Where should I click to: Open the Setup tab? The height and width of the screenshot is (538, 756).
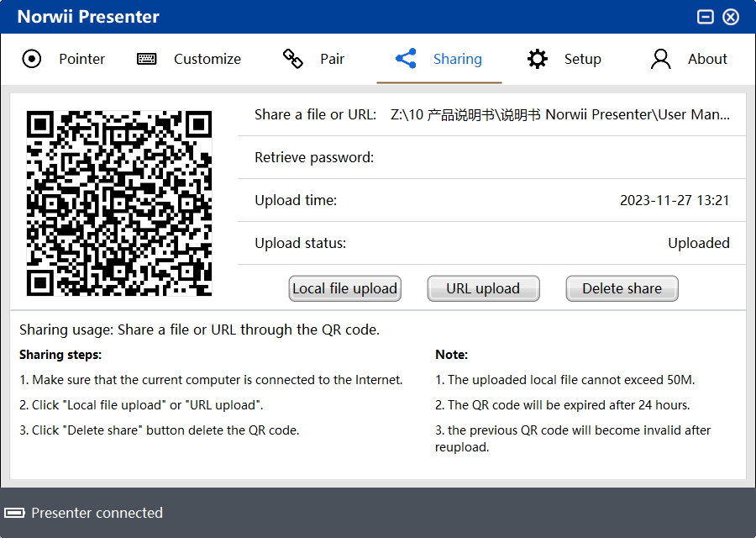coord(564,59)
